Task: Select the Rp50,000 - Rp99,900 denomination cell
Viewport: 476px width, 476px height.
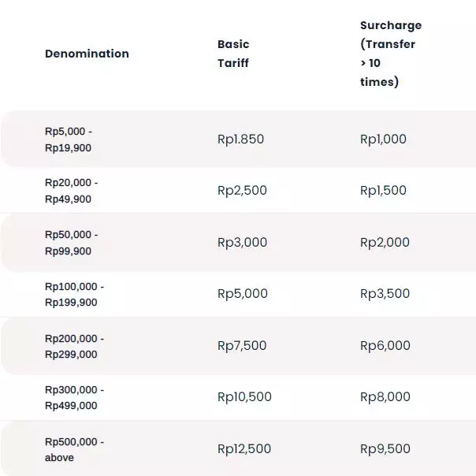Action: (x=72, y=243)
